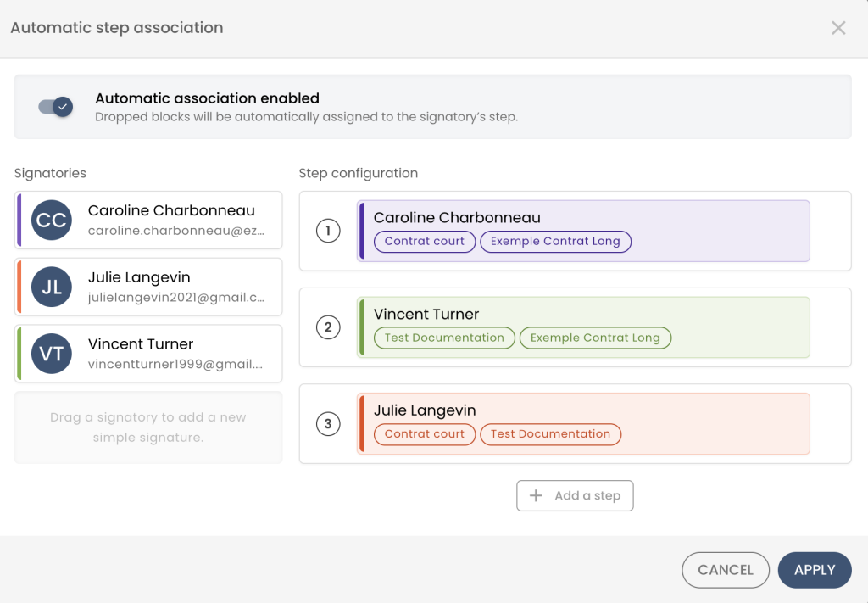Click the CC avatar for Caroline Charbonneau
Image resolution: width=868 pixels, height=603 pixels.
[x=52, y=221]
